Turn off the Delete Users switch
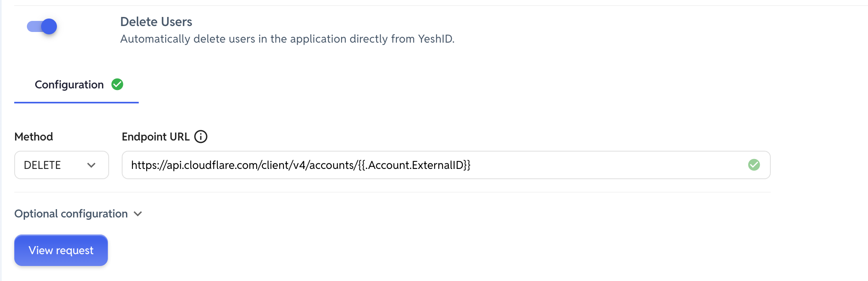The width and height of the screenshot is (868, 281). click(42, 26)
